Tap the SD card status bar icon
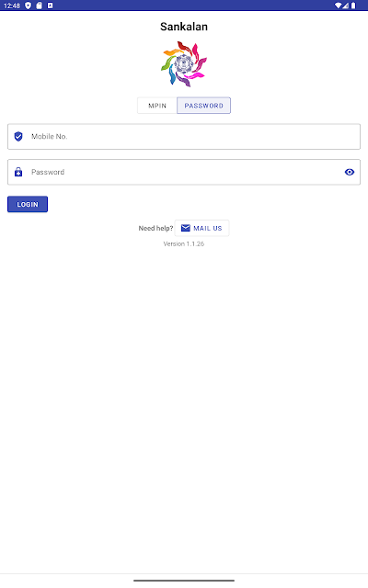 pos(39,6)
